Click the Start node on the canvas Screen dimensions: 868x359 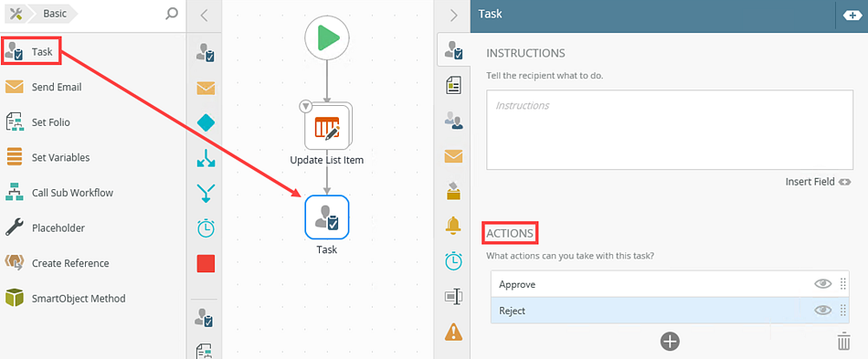[326, 37]
